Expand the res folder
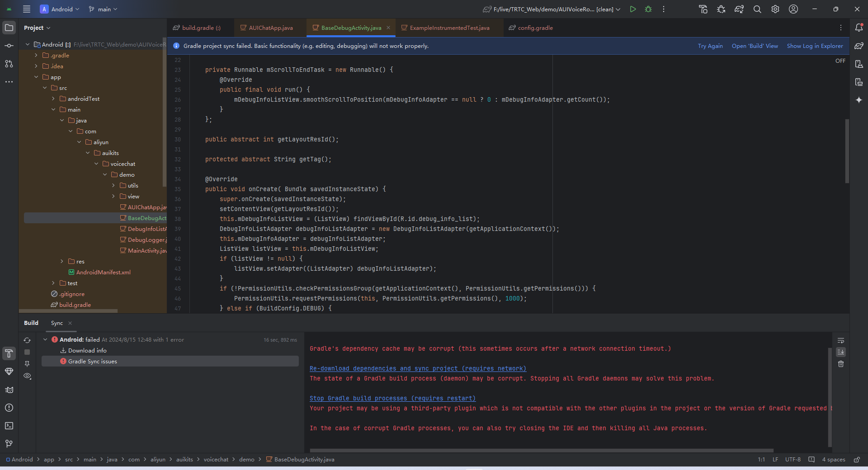 click(x=62, y=262)
